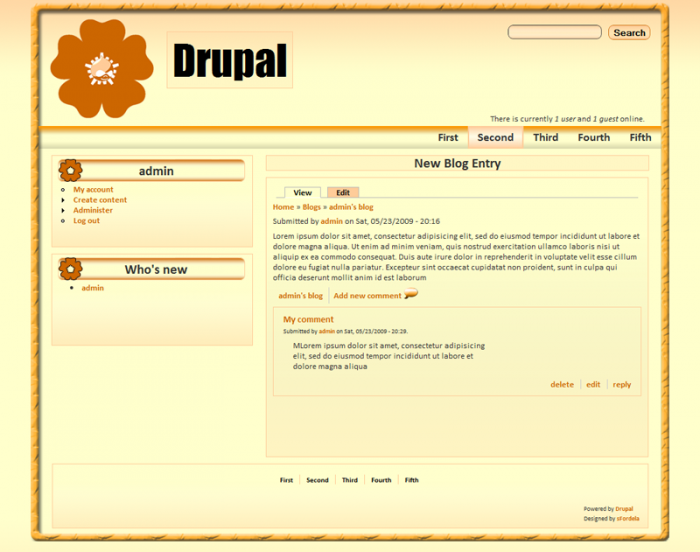Open the Second primary menu item
Image resolution: width=700 pixels, height=552 pixels.
(495, 138)
